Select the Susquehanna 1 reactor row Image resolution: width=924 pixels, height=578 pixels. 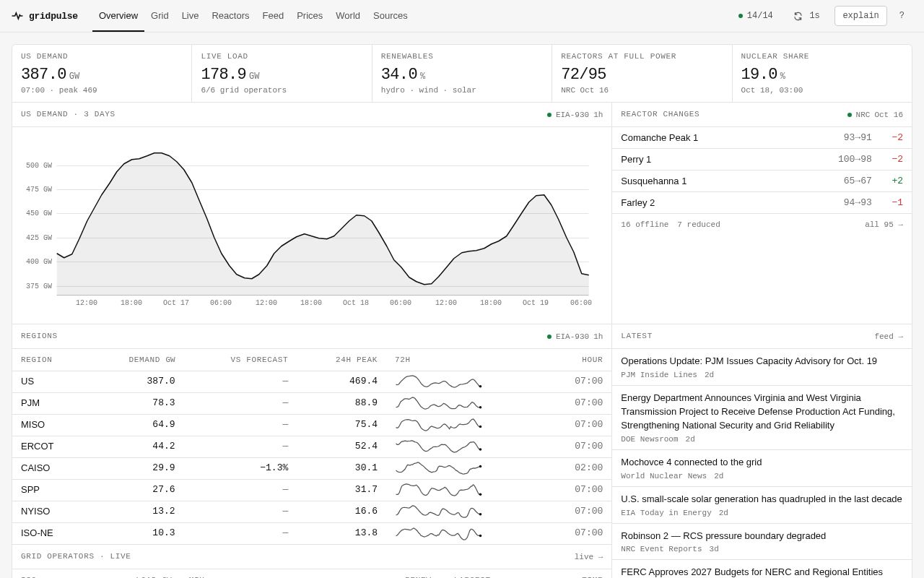(x=762, y=181)
